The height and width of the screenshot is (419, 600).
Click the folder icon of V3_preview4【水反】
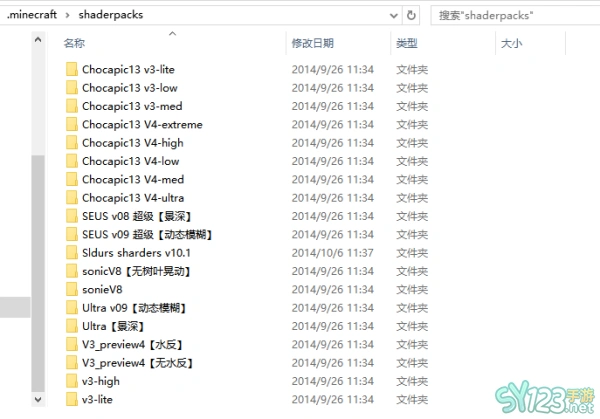tap(72, 345)
